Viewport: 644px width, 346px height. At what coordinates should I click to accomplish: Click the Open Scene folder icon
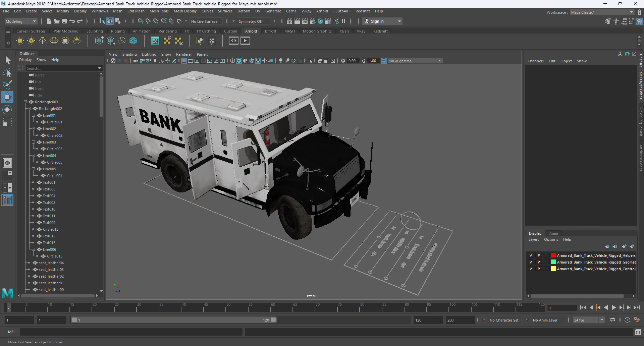[57, 21]
